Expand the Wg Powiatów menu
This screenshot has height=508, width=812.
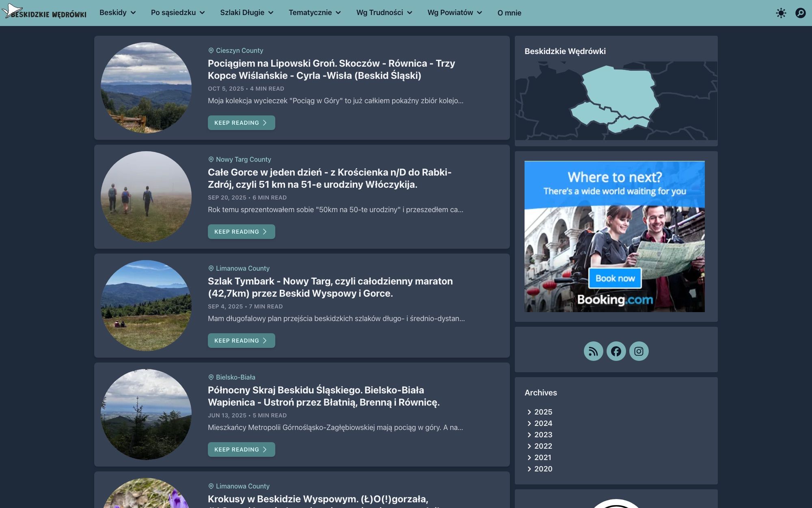pos(455,13)
